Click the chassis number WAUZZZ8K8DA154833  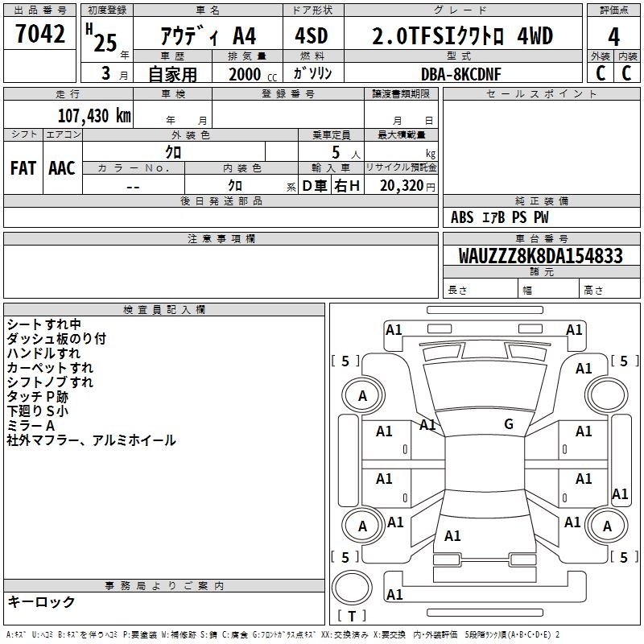click(x=540, y=256)
